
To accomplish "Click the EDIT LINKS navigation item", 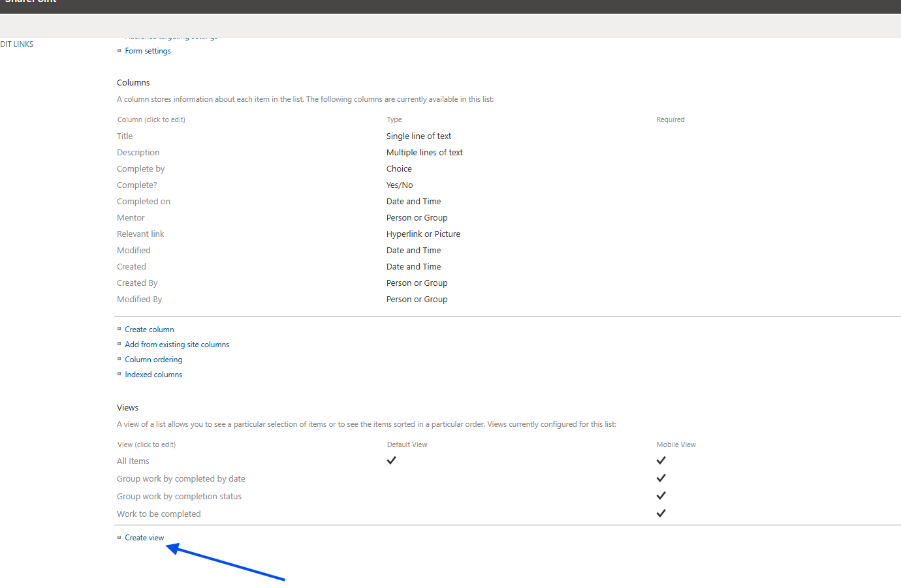I will tap(17, 44).
